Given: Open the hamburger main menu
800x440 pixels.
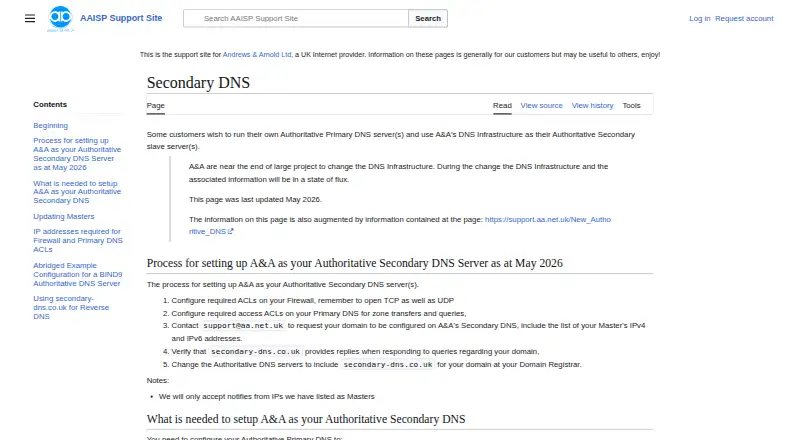Looking at the screenshot, I should (x=30, y=18).
